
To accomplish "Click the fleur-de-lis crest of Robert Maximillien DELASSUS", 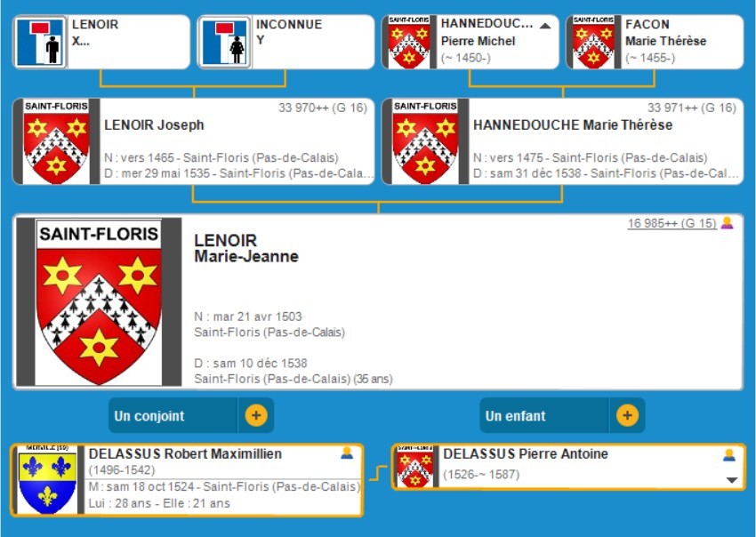I will [48, 480].
